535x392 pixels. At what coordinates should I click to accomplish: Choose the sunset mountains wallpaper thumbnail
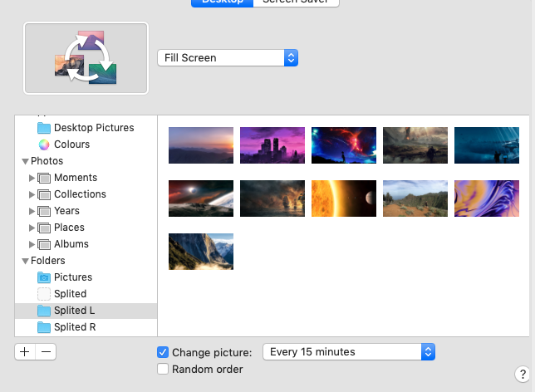click(201, 145)
